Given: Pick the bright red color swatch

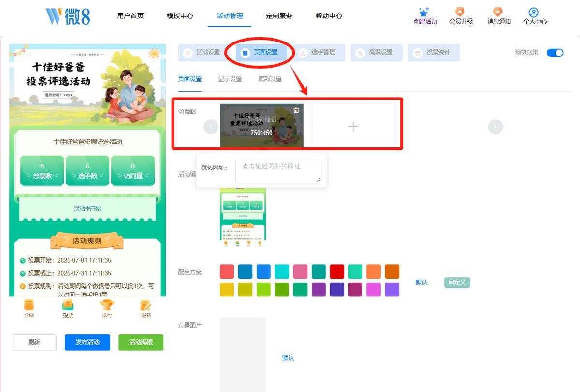Looking at the screenshot, I should [337, 271].
